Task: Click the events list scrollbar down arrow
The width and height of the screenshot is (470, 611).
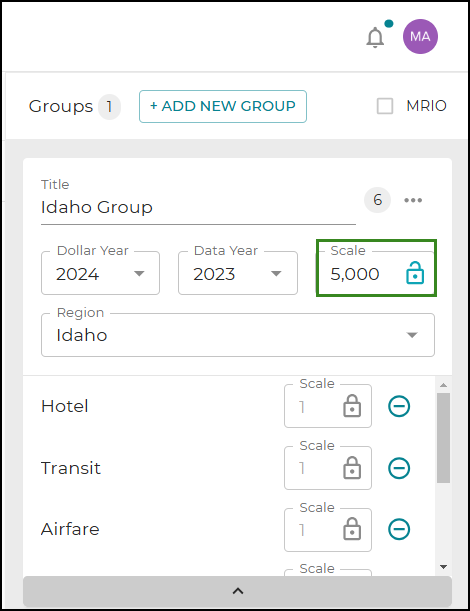Action: pyautogui.click(x=443, y=567)
